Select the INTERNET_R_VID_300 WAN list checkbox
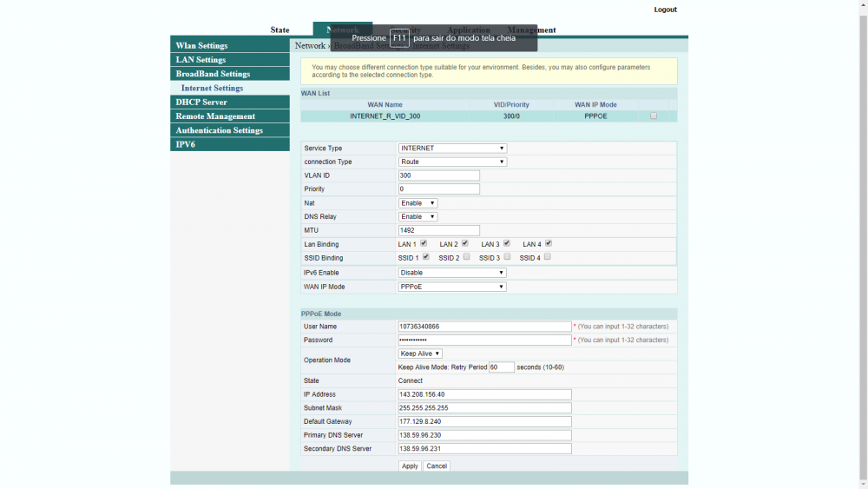 pyautogui.click(x=654, y=116)
